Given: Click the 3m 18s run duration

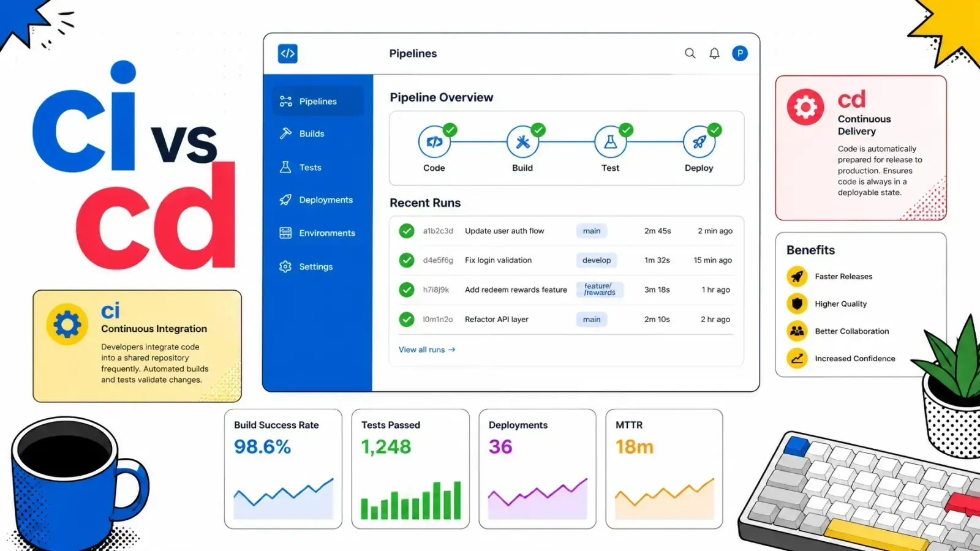Looking at the screenshot, I should coord(657,290).
